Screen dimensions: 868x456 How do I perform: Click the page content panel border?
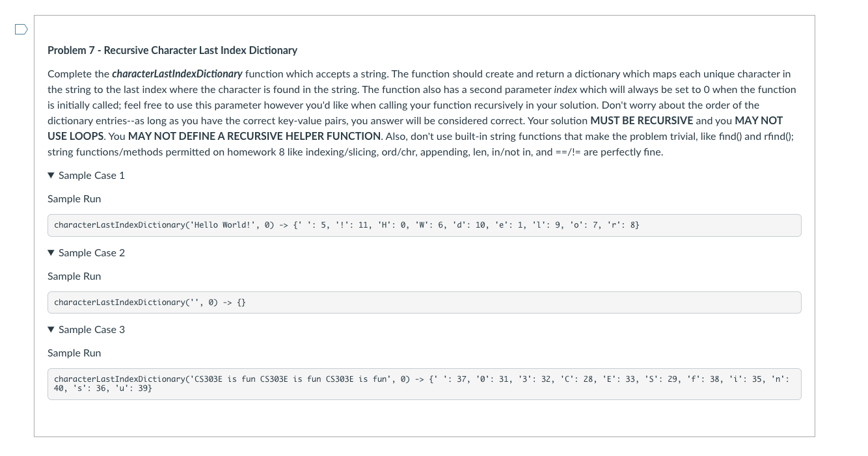pyautogui.click(x=34, y=228)
